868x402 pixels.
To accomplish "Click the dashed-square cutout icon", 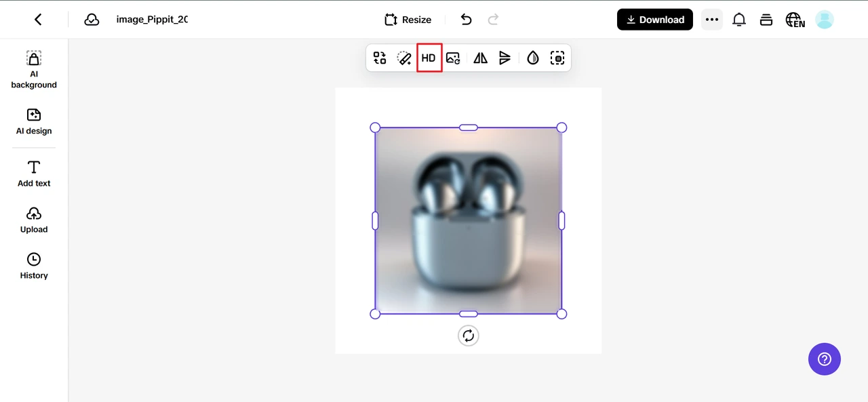I will coord(557,58).
